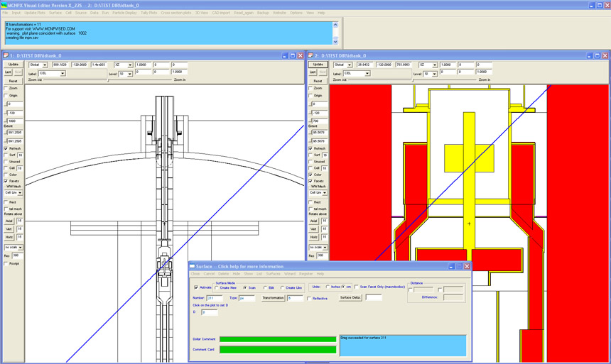The height and width of the screenshot is (364, 611).
Task: Click the Transformation button in Surface dialog
Action: point(273,298)
